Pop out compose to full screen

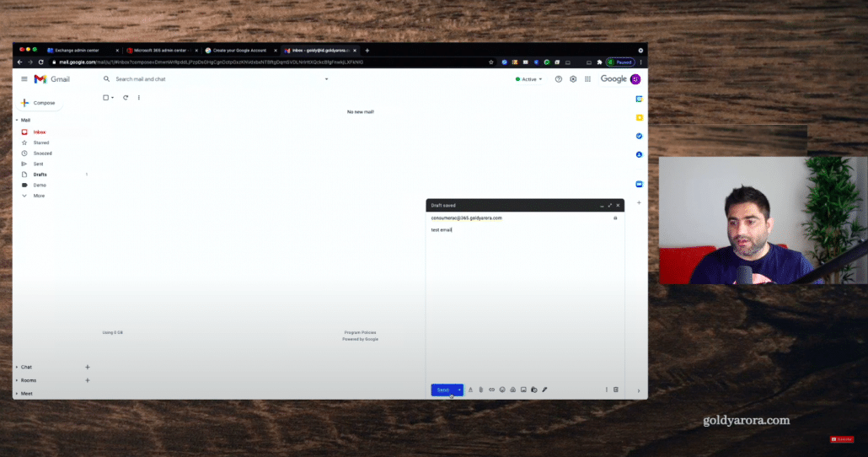pos(610,206)
